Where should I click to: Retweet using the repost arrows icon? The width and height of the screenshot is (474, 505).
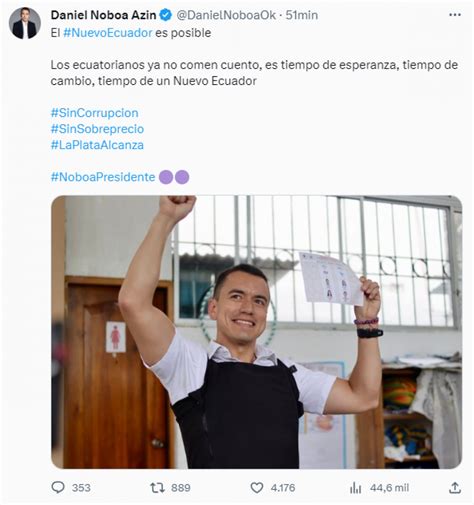157,488
